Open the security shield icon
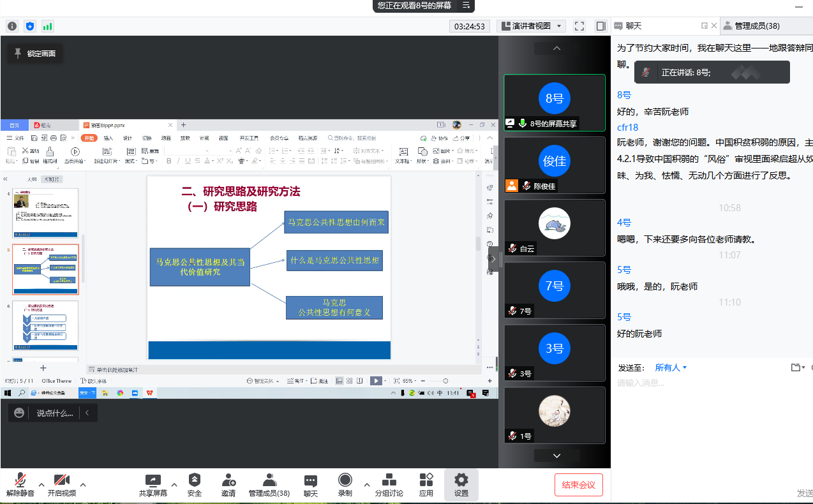The width and height of the screenshot is (813, 504). tap(195, 480)
